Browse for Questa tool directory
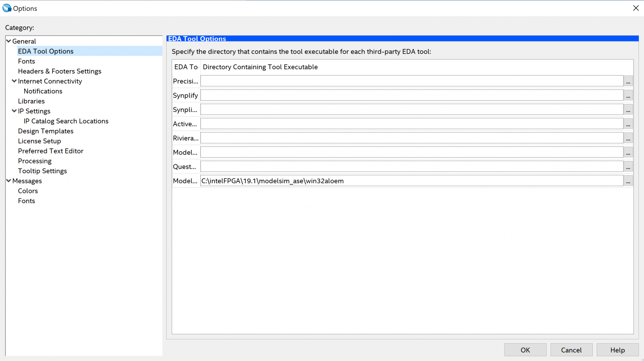 pyautogui.click(x=628, y=167)
